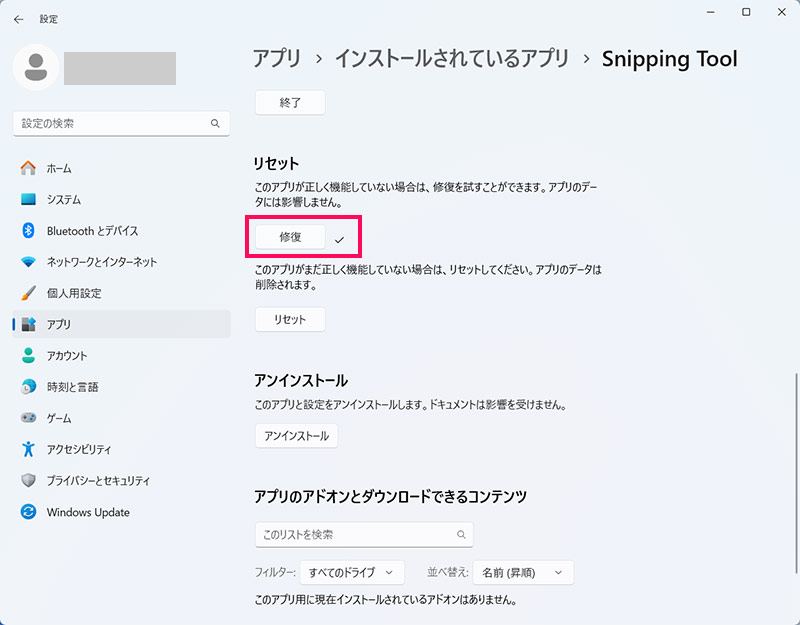Click the ホーム house icon
800x625 pixels.
click(29, 168)
